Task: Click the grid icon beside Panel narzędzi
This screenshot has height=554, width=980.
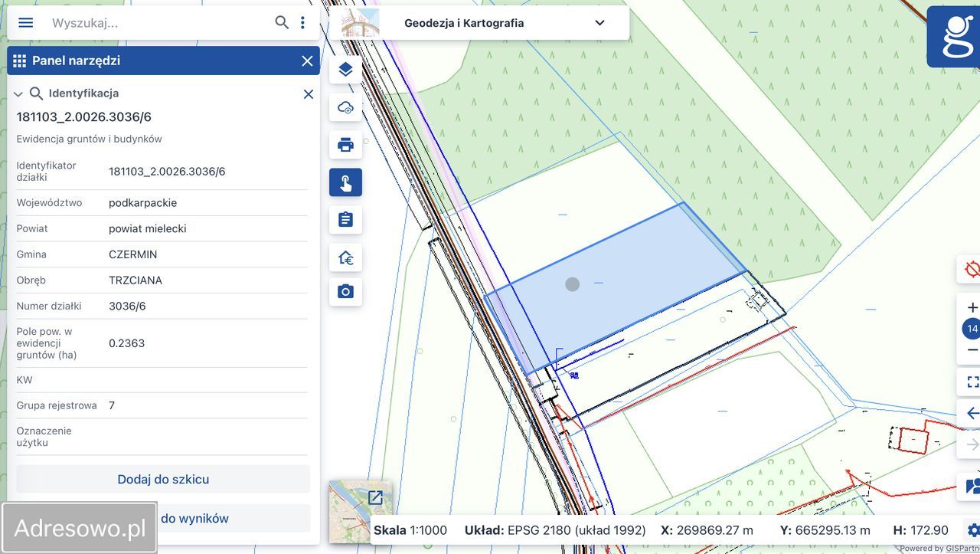Action: click(x=20, y=61)
